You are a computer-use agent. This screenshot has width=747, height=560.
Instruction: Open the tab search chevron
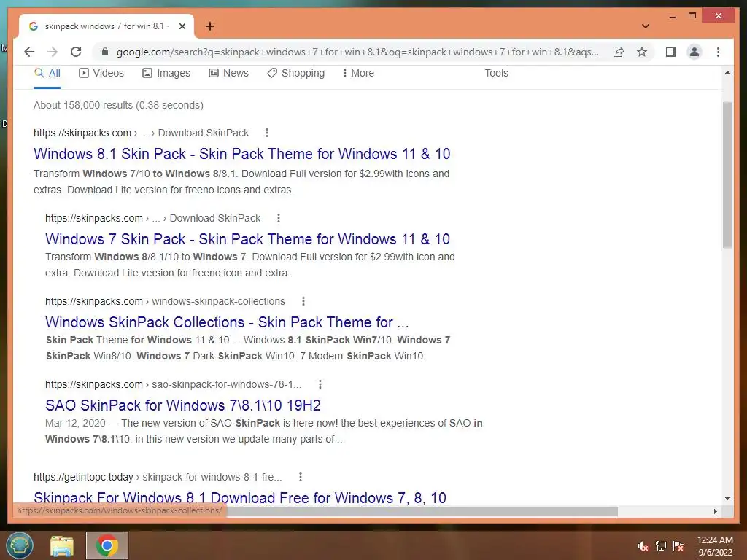(646, 26)
